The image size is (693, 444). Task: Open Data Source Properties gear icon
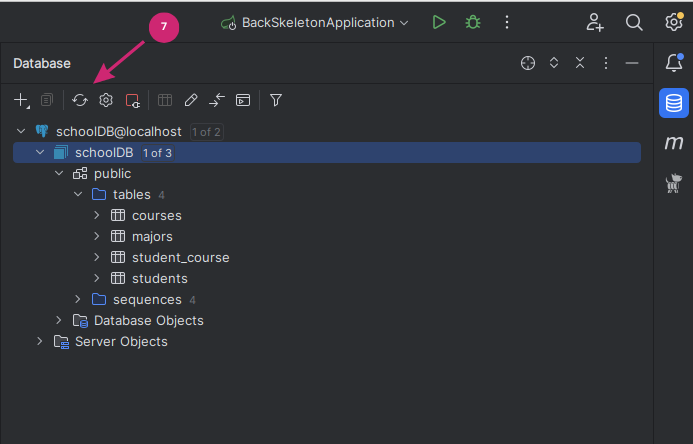coord(106,100)
